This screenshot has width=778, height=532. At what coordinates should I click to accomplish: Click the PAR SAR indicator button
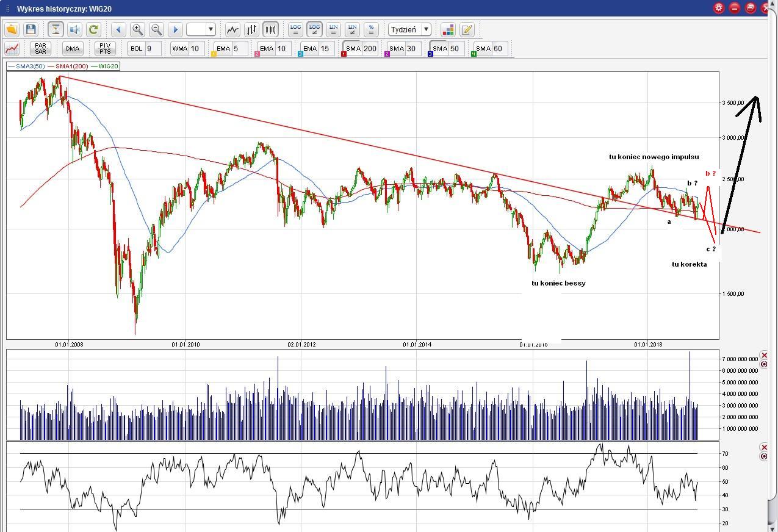click(x=40, y=49)
